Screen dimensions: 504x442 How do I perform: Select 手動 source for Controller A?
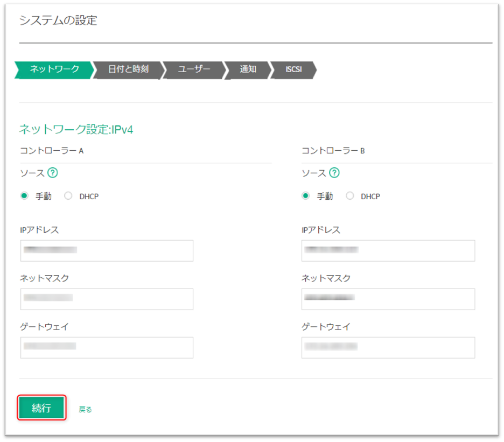point(25,196)
